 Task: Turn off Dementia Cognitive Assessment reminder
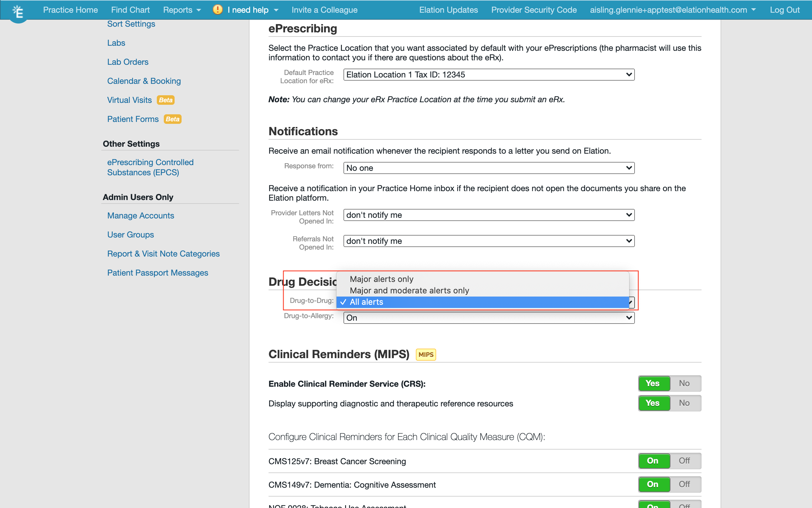[x=684, y=484]
